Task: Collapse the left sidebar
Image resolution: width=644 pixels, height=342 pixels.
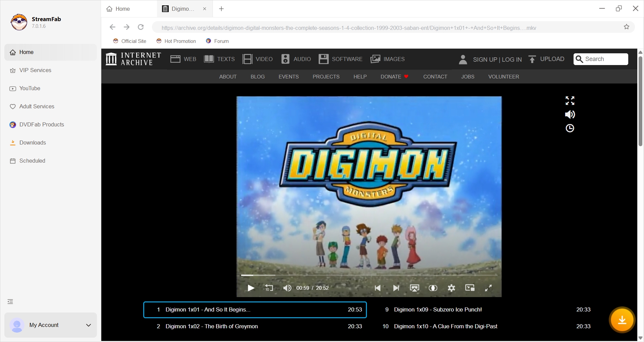Action: click(x=10, y=301)
